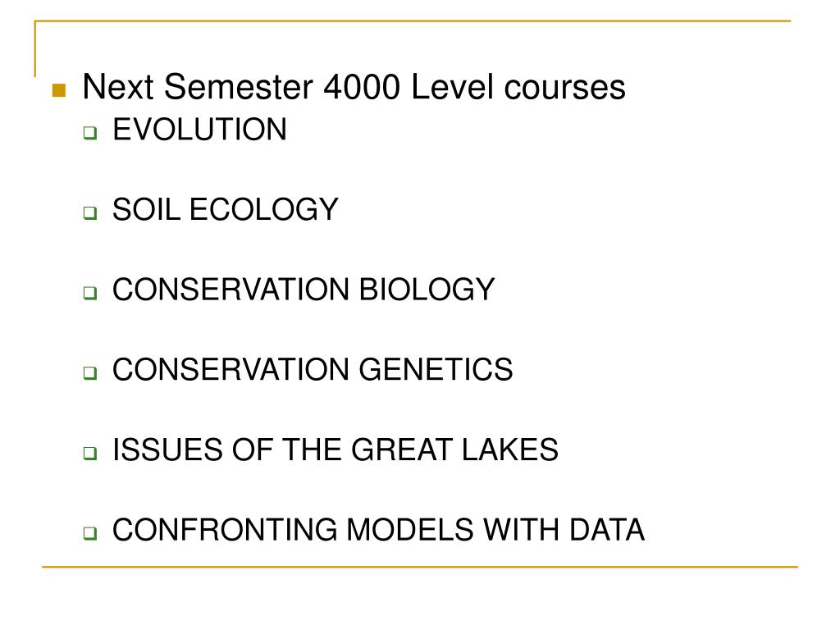Click the SOIL ECOLOGY course text
This screenshot has height=630, width=840.
pos(226,209)
